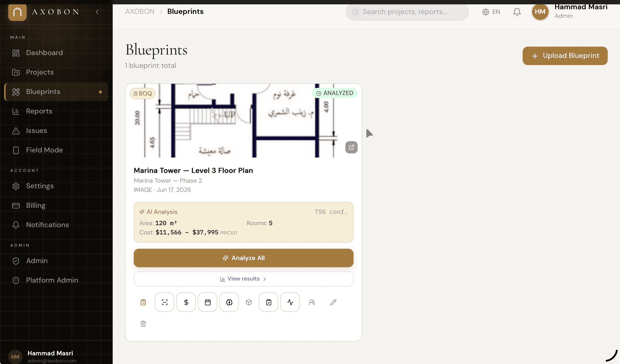Open the EN language selector
Viewport: 620px width, 364px height.
point(491,12)
